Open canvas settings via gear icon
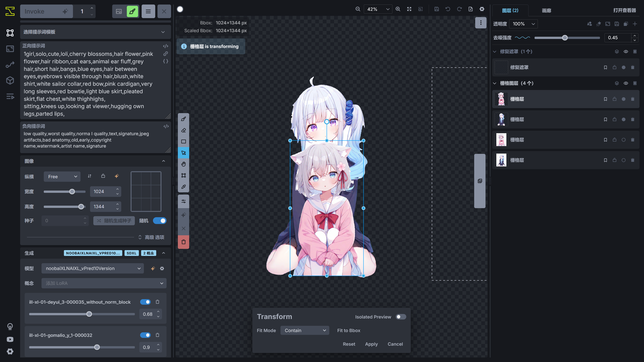The width and height of the screenshot is (644, 362). 482,9
